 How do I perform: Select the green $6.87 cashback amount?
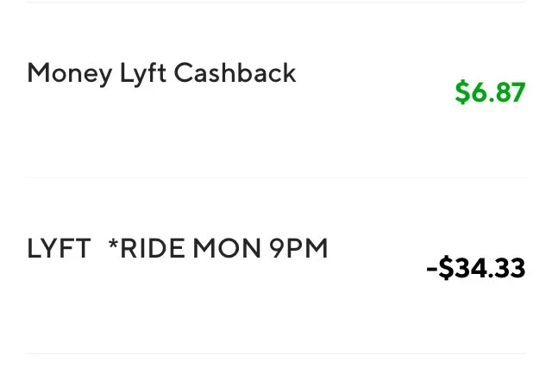[490, 92]
